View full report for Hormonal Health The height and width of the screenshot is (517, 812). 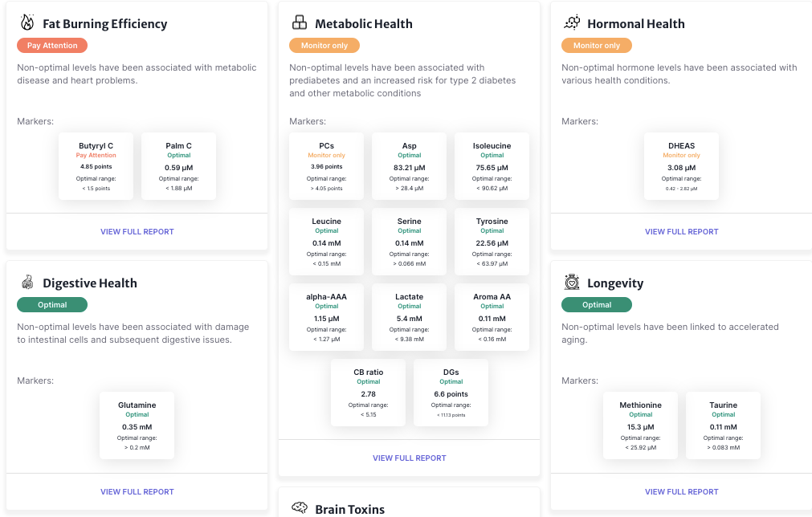click(682, 232)
